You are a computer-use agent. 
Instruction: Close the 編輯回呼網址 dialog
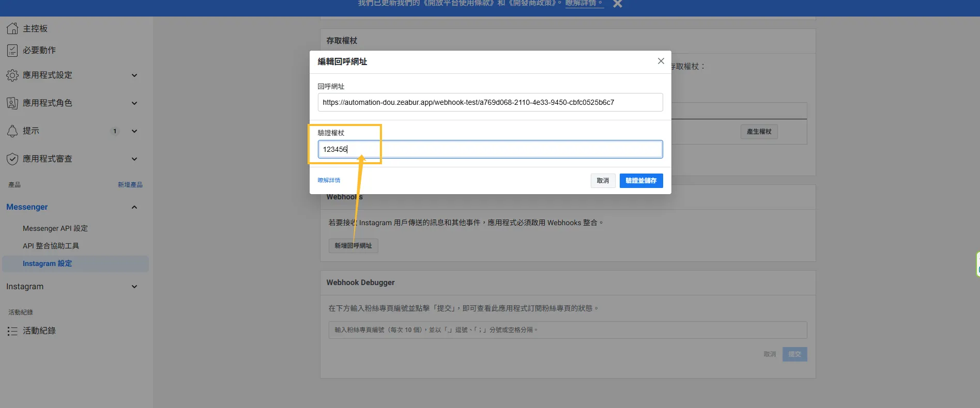click(661, 61)
